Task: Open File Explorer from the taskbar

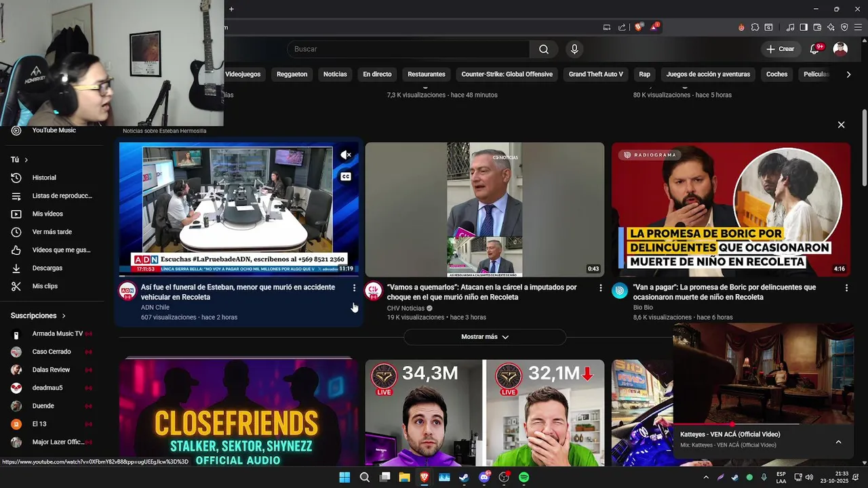Action: [x=404, y=477]
